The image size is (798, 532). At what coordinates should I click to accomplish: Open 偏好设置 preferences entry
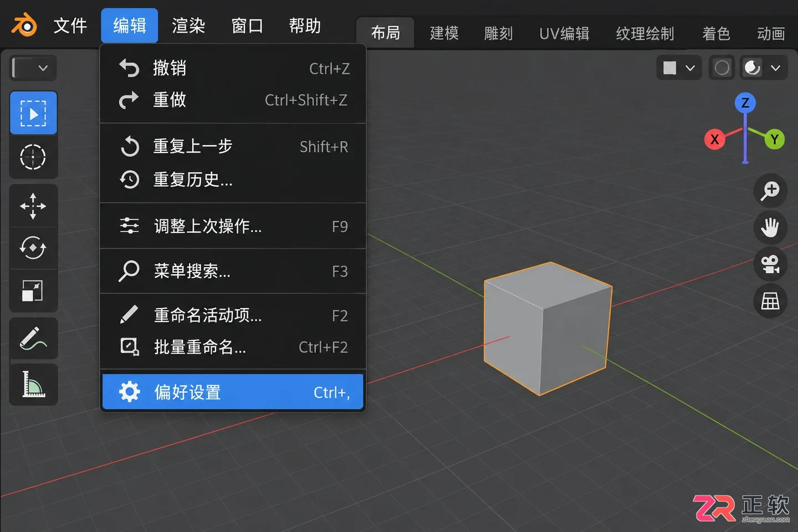click(233, 392)
